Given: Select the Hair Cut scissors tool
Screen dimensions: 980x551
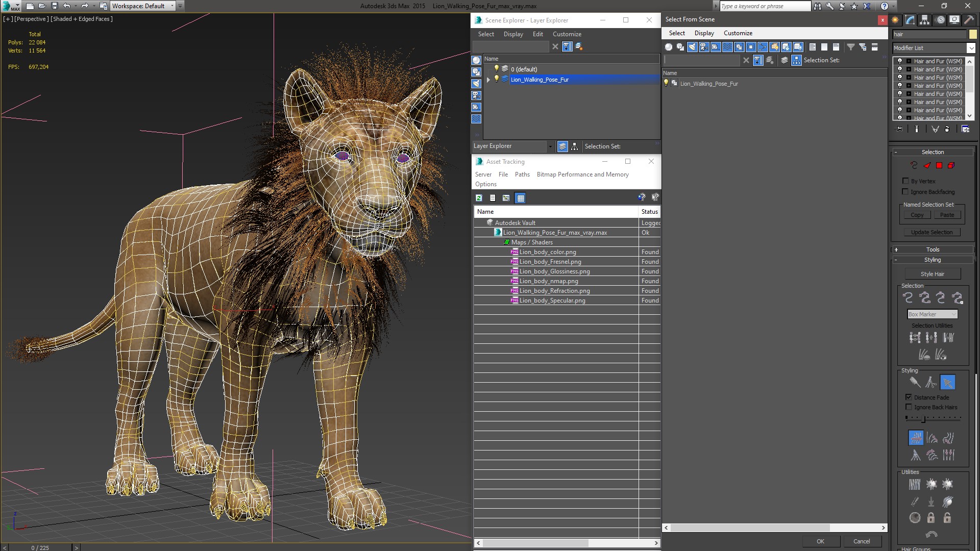Looking at the screenshot, I should point(931,382).
